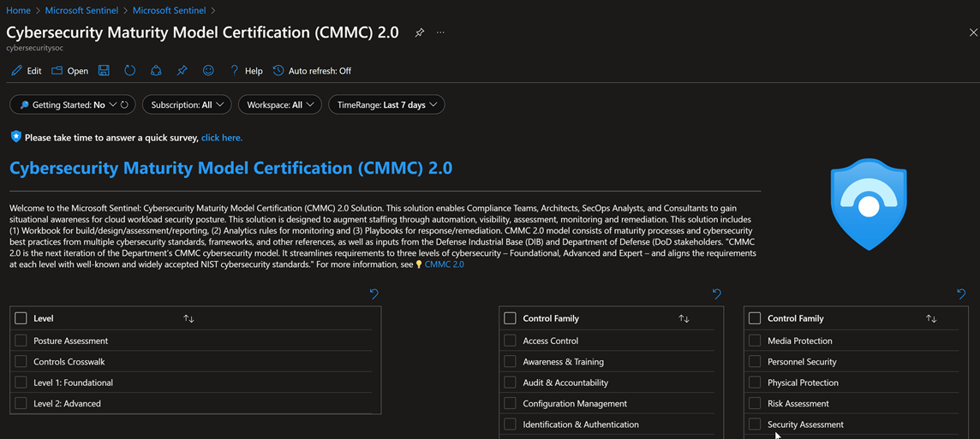Check the Posture Assessment checkbox
980x439 pixels.
point(21,341)
